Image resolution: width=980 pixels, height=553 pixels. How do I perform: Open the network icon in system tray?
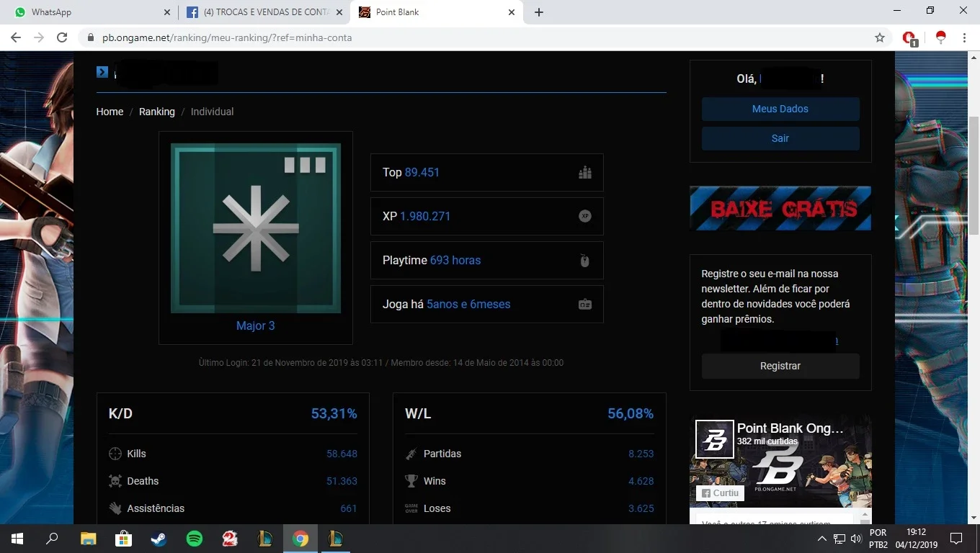click(839, 539)
